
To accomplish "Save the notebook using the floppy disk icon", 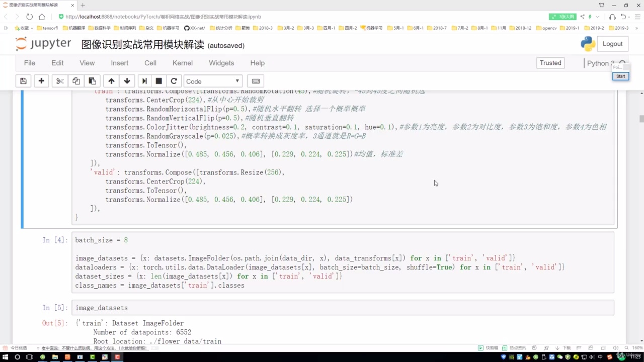I will coord(23,81).
